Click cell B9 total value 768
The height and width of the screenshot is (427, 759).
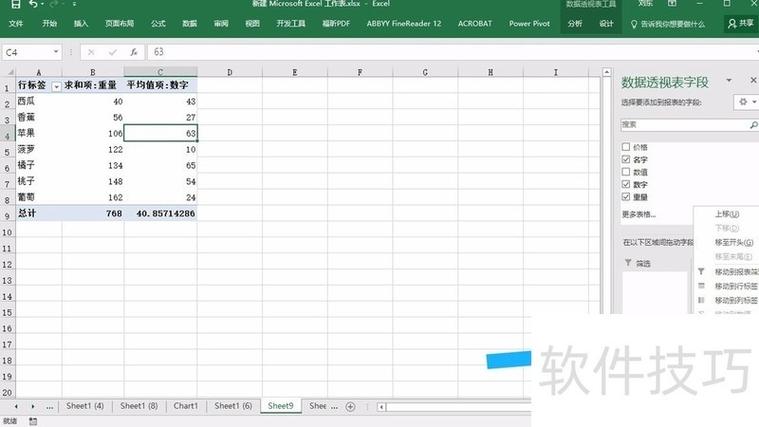pos(93,214)
